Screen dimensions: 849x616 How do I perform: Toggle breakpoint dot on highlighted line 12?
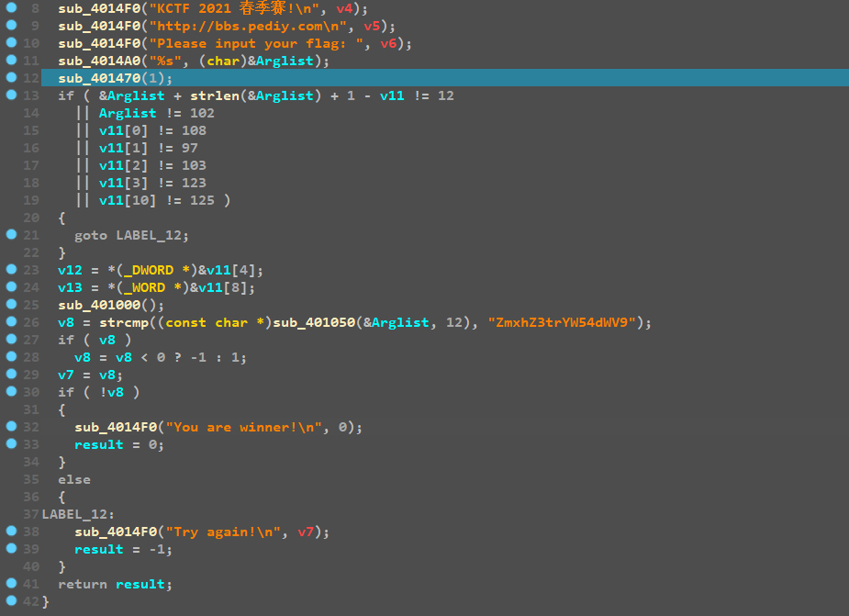click(x=11, y=77)
